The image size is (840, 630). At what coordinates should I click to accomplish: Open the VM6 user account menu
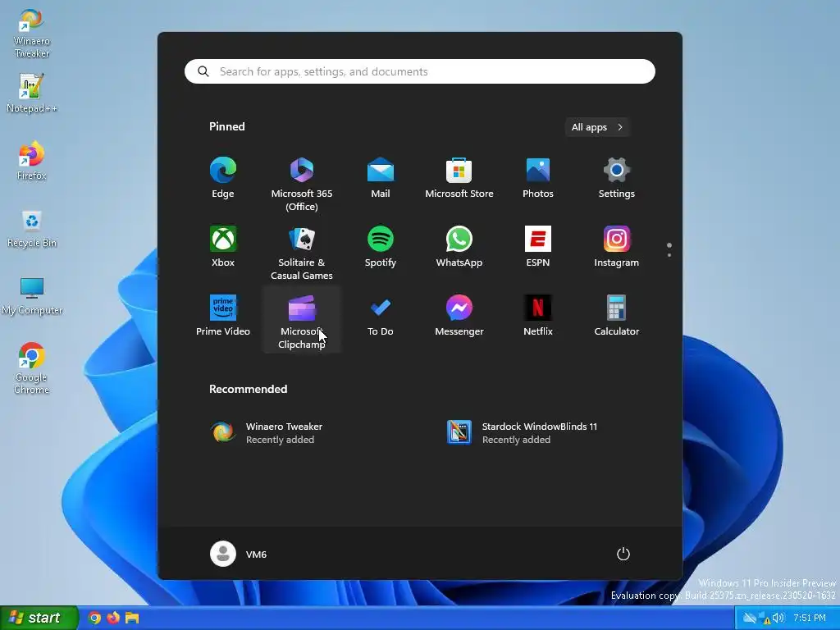(x=239, y=554)
